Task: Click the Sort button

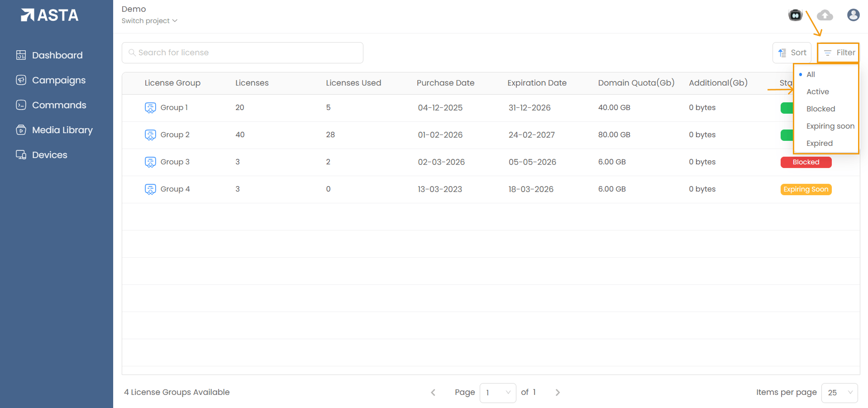Action: [x=792, y=53]
